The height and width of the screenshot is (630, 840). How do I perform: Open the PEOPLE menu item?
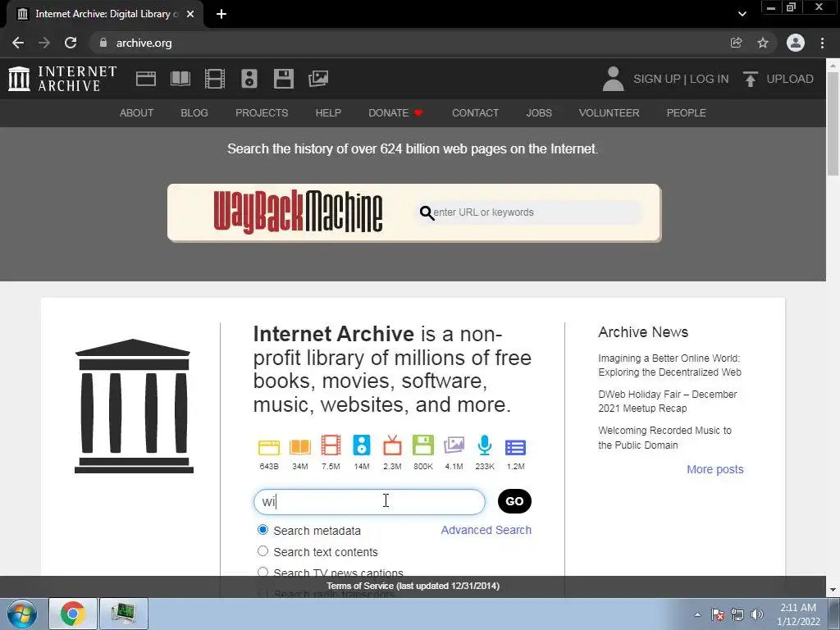[x=687, y=113]
